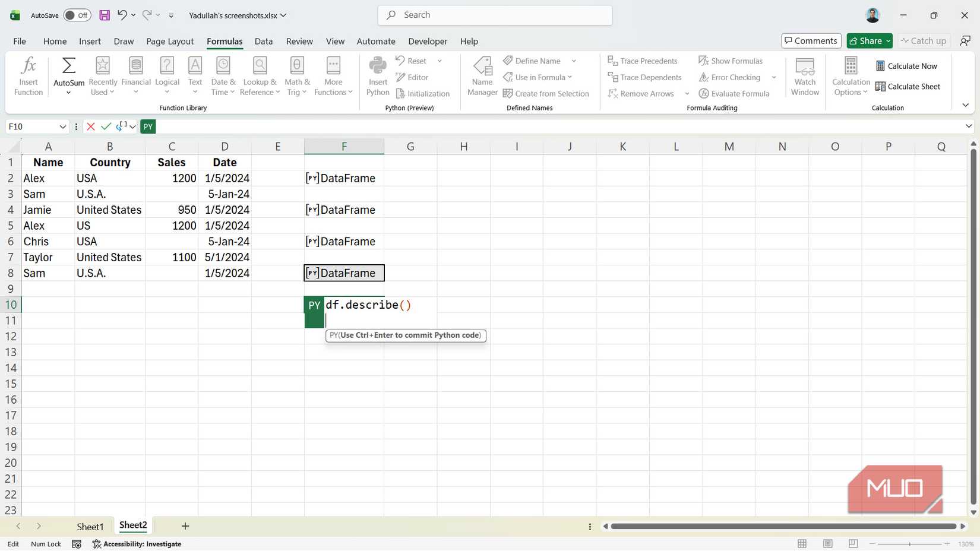980x551 pixels.
Task: Toggle AutoSave switch
Action: (77, 15)
